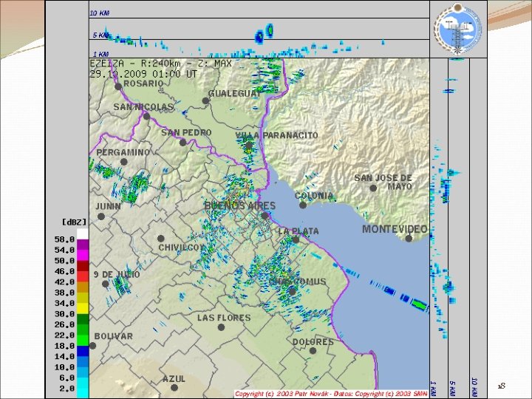The height and width of the screenshot is (399, 532).
Task: Select the dark blue 14.0 dBZ swatch
Action: point(83,351)
